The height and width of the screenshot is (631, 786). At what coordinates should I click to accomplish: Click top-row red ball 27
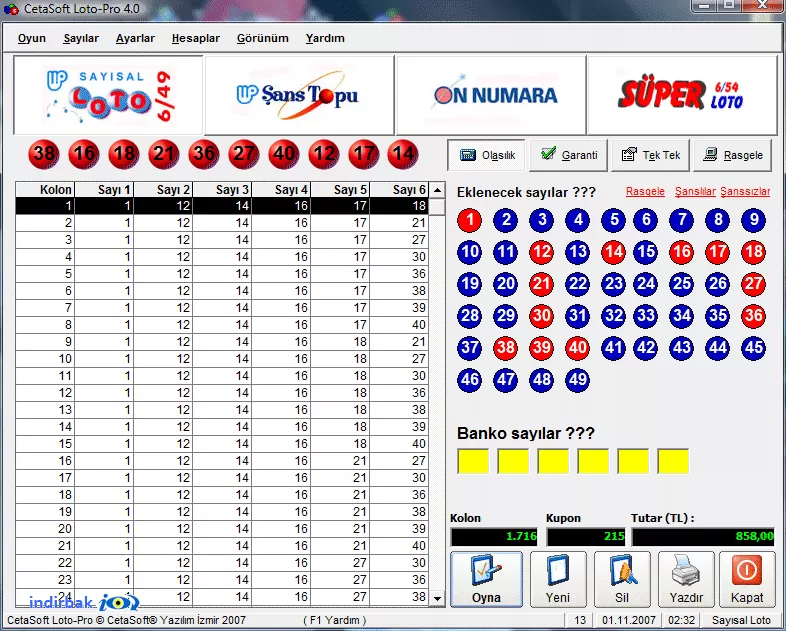pos(244,154)
